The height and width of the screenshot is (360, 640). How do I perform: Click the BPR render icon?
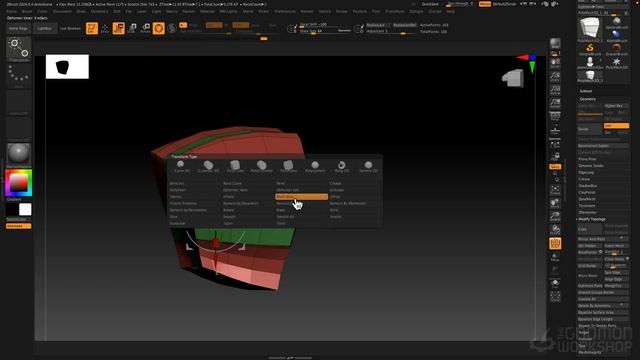point(555,43)
